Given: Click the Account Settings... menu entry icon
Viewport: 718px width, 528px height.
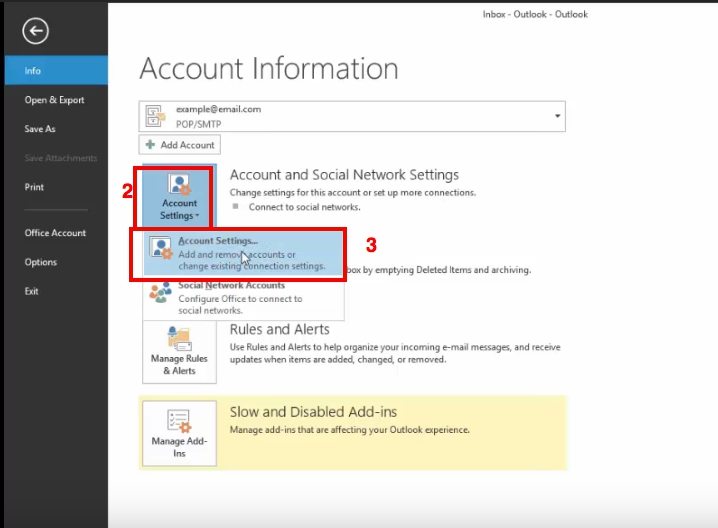Looking at the screenshot, I should coord(161,249).
